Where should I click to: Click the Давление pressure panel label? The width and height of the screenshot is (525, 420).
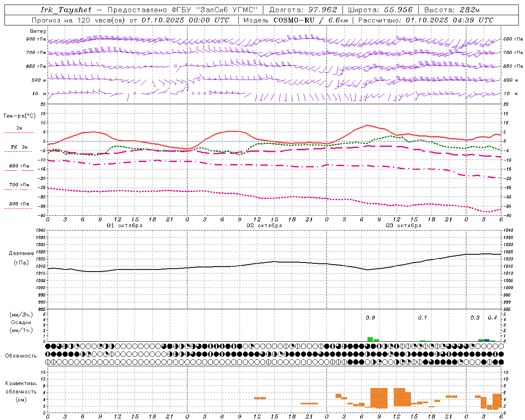click(x=21, y=253)
